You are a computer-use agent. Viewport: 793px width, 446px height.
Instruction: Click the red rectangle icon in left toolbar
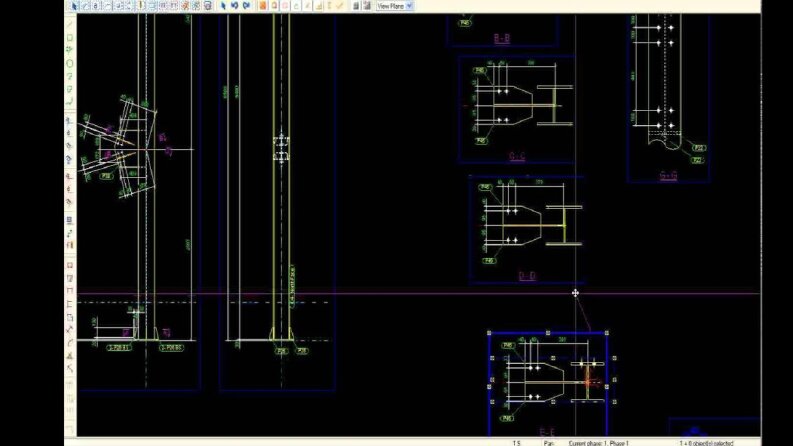click(70, 265)
